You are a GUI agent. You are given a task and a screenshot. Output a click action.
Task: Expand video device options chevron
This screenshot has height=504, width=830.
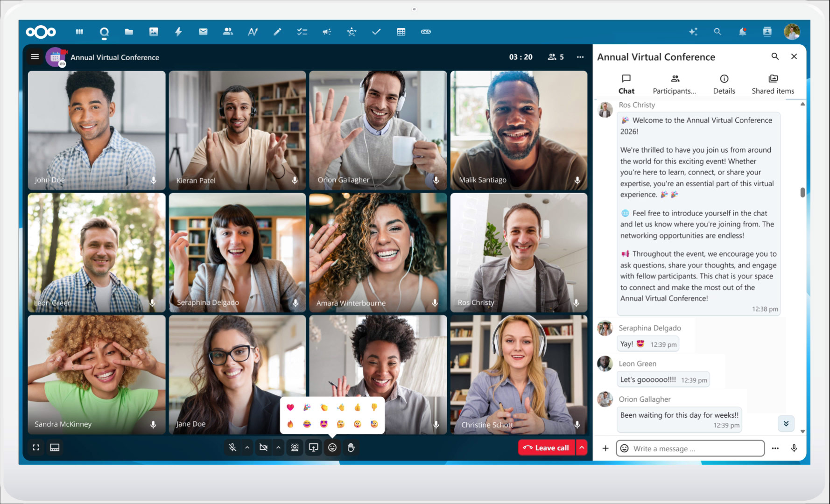pyautogui.click(x=278, y=448)
